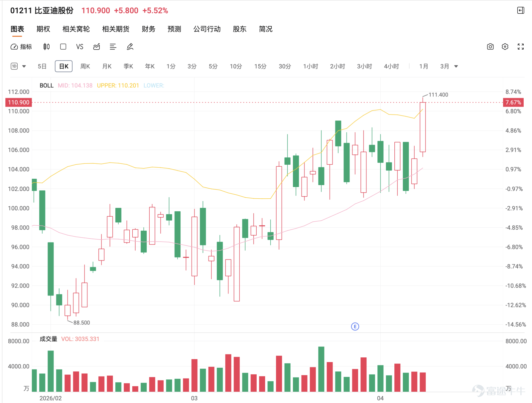
Task: Select the 3分 interval
Action: point(192,66)
